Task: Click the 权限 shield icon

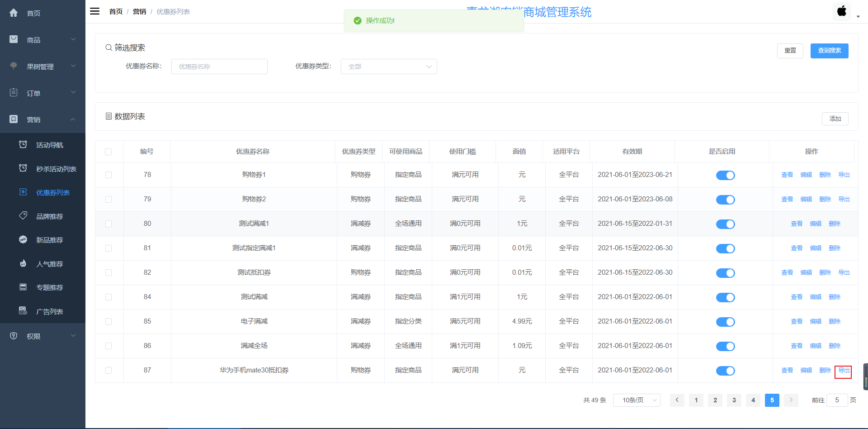Action: tap(14, 336)
